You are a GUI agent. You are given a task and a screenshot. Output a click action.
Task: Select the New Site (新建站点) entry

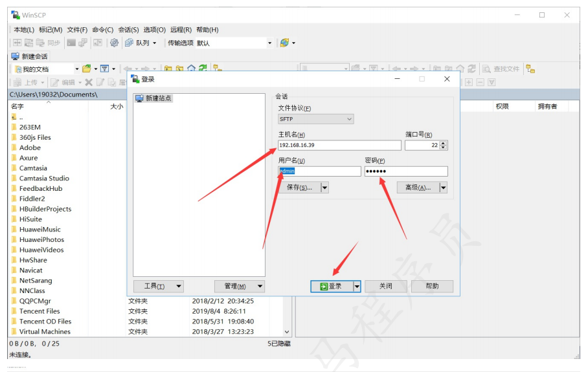tap(153, 98)
